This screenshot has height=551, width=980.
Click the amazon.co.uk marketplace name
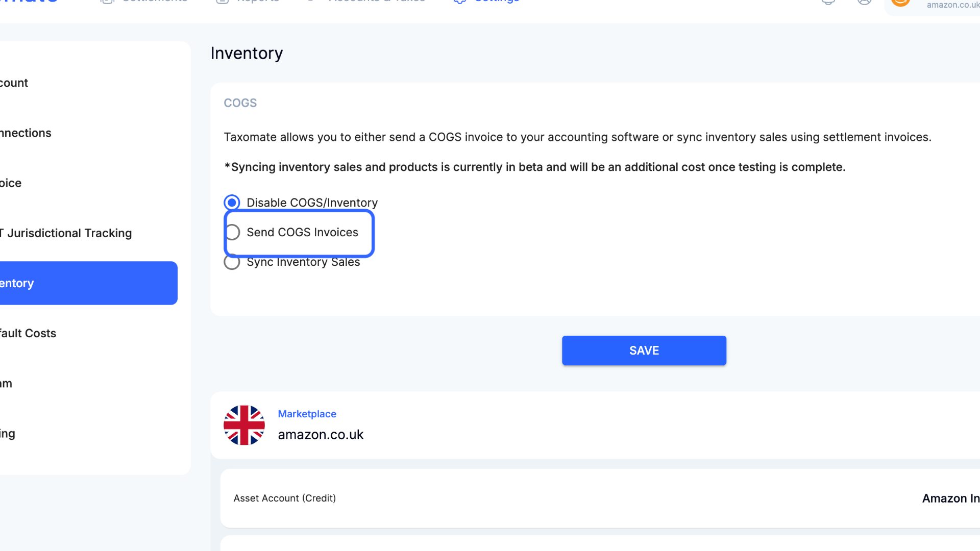point(321,435)
